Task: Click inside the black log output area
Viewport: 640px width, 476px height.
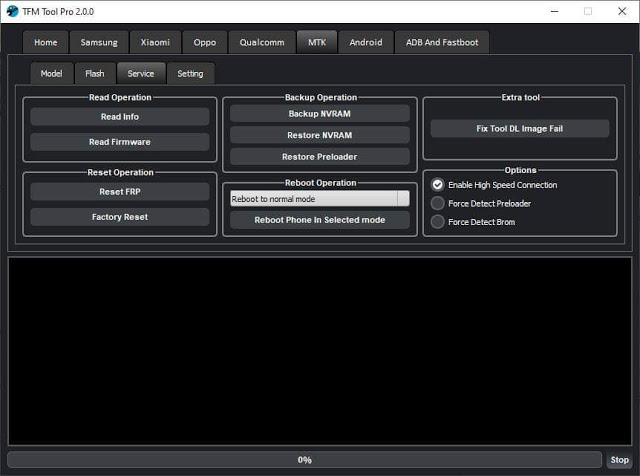Action: [x=320, y=351]
